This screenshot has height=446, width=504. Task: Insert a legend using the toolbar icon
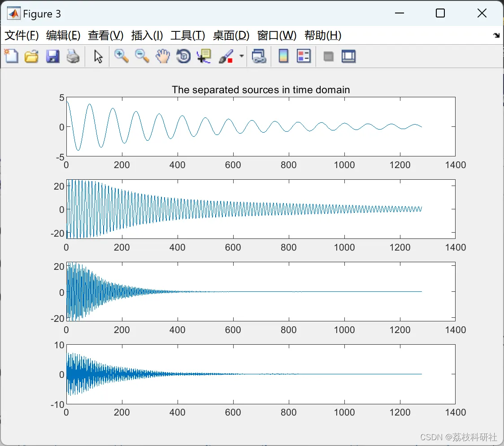[x=304, y=56]
